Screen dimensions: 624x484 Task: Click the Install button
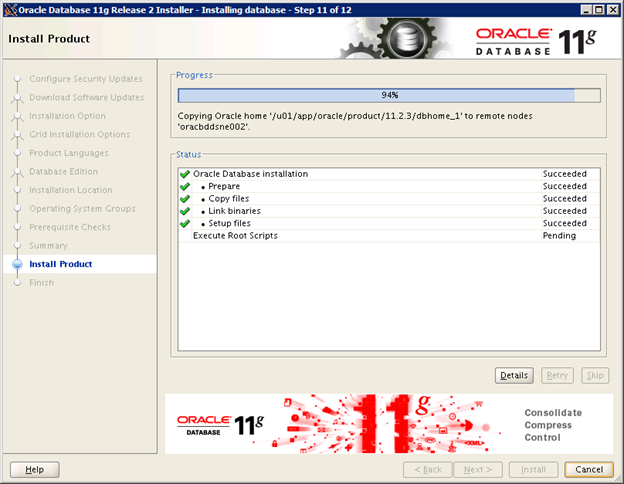click(533, 469)
